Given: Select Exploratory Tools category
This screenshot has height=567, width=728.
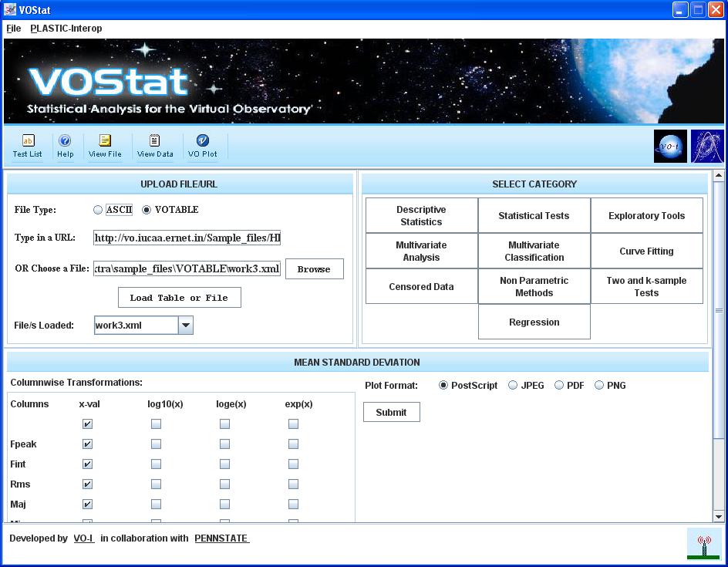Looking at the screenshot, I should (647, 215).
